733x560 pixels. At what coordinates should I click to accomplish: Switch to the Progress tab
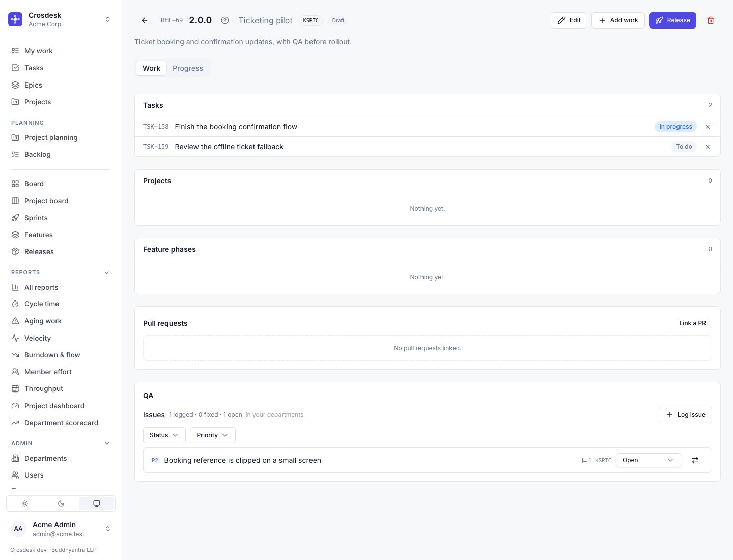tap(188, 68)
